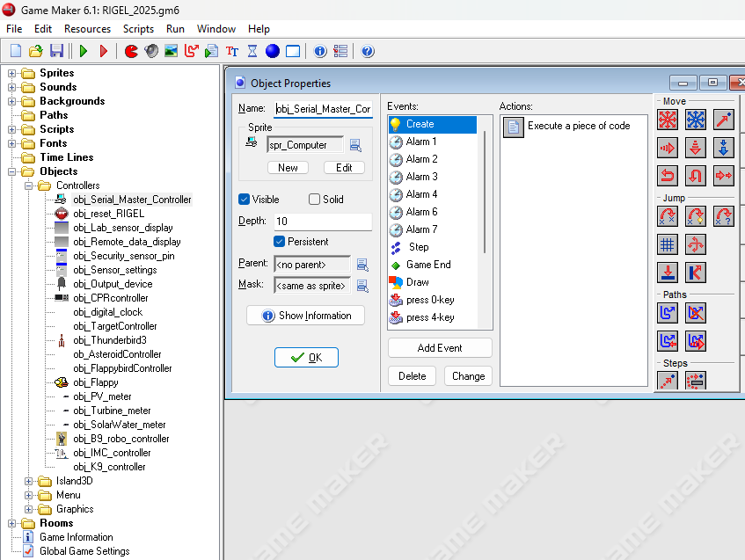745x560 pixels.
Task: Expand the Sprites folder in tree
Action: point(12,73)
